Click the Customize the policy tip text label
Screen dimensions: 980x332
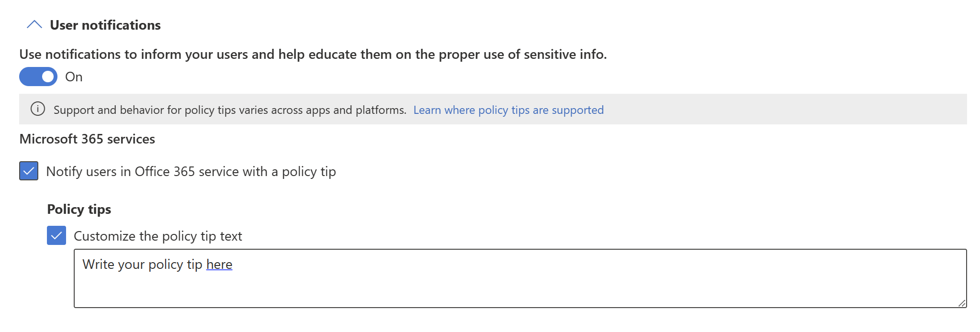158,236
